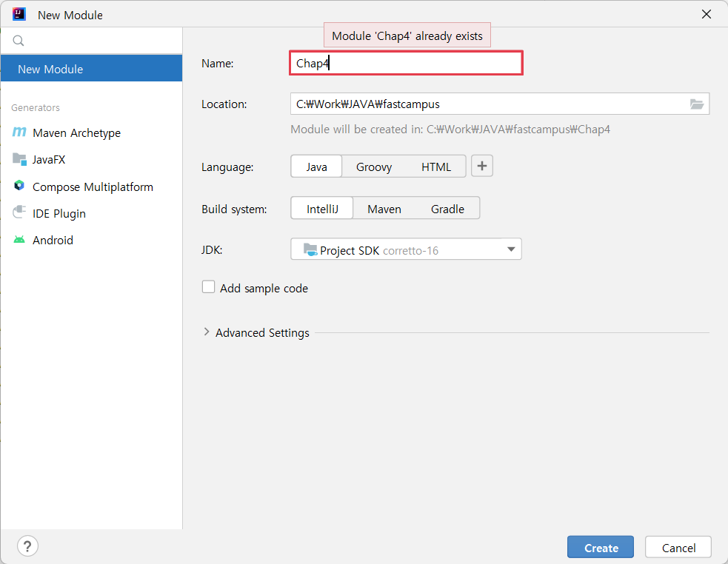Click the JDK folder icon in dropdown
The width and height of the screenshot is (728, 564).
coord(310,249)
